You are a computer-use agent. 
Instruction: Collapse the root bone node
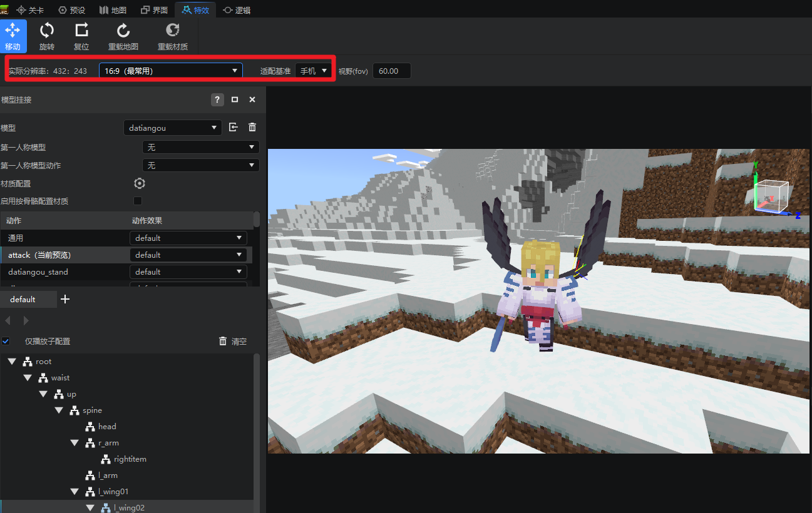coord(12,362)
